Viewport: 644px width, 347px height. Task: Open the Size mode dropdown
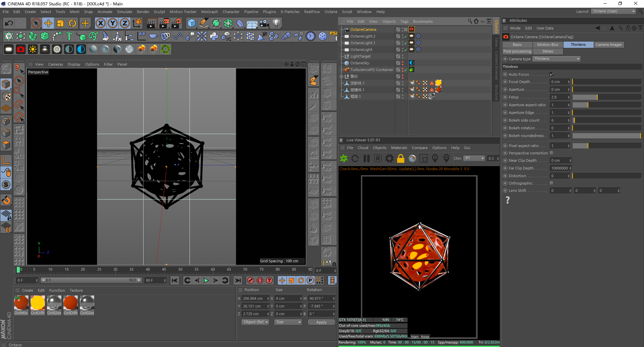tap(288, 322)
